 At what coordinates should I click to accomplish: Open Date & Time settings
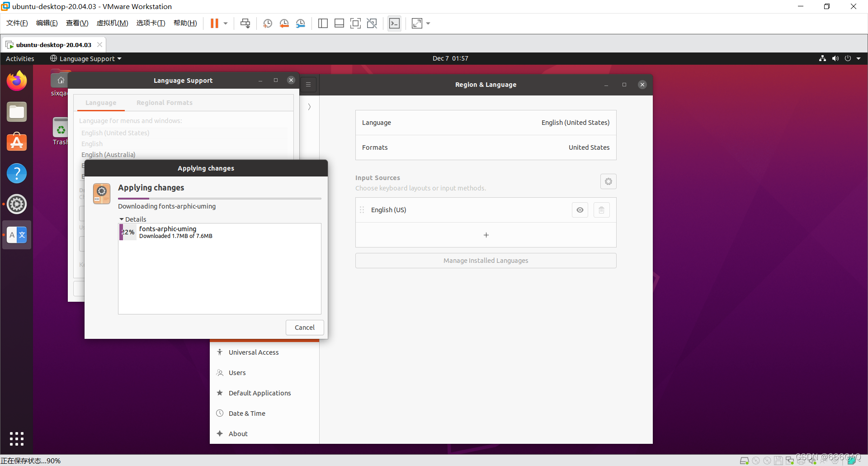pos(264,414)
